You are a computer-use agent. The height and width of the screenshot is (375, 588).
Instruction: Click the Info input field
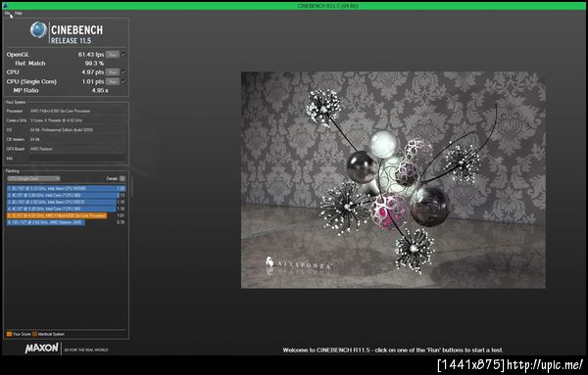tap(77, 159)
